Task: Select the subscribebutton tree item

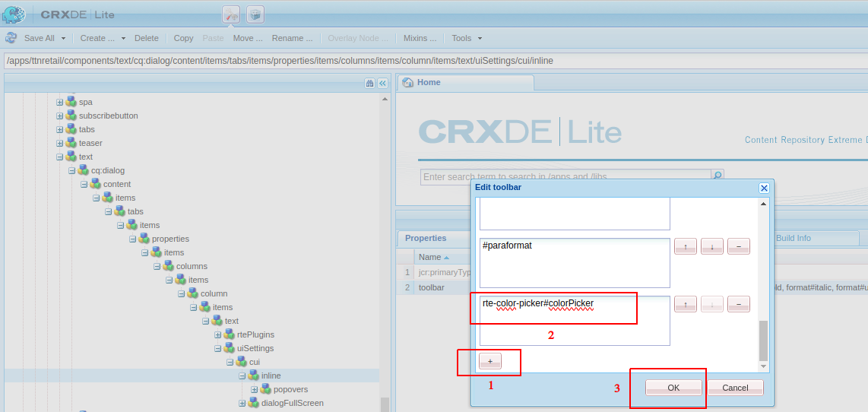Action: tap(108, 116)
